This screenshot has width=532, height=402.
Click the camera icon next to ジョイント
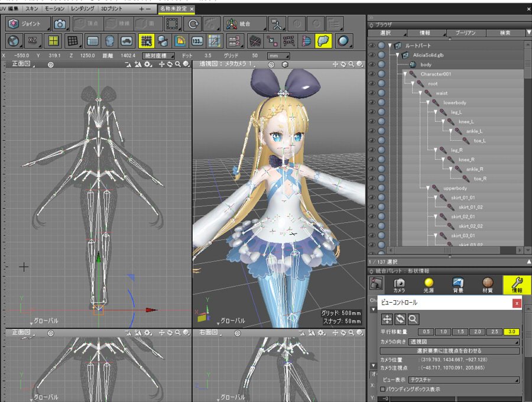(60, 24)
